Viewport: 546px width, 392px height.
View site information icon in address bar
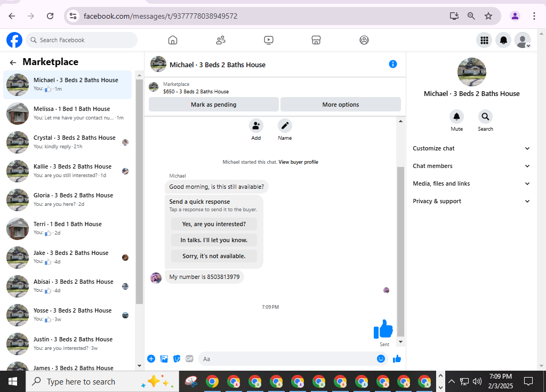point(73,16)
